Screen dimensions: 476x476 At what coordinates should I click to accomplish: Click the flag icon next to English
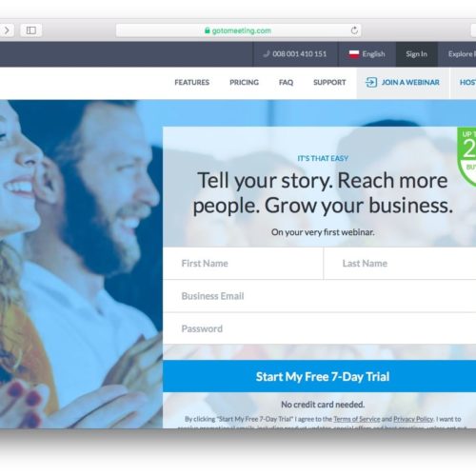pyautogui.click(x=354, y=54)
